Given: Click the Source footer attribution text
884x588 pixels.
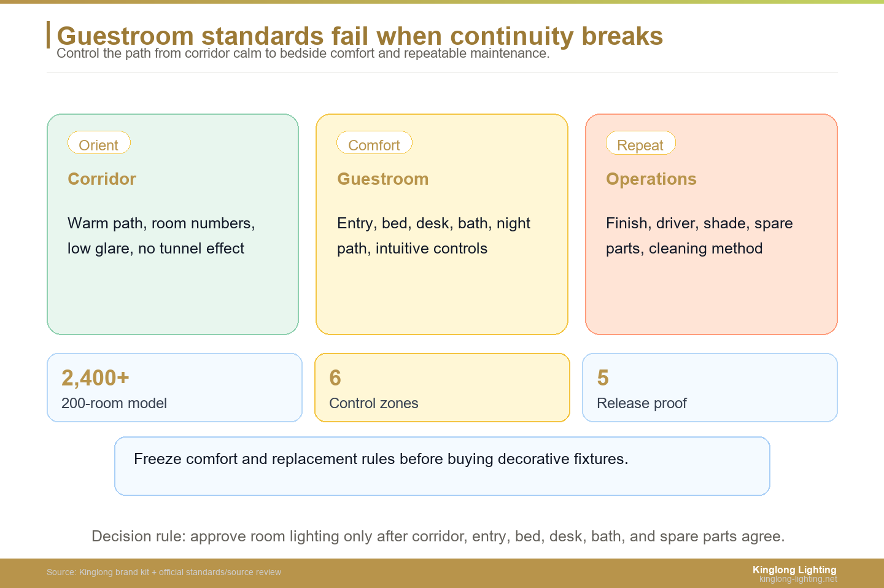Looking at the screenshot, I should [x=164, y=572].
